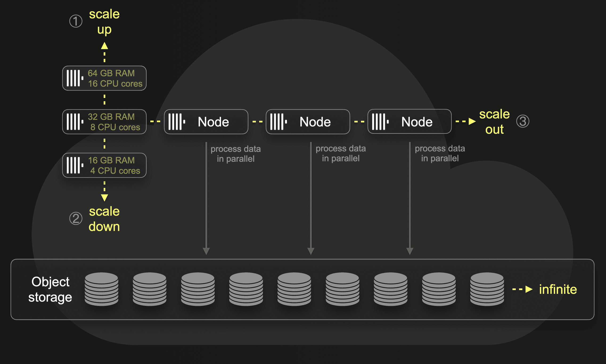This screenshot has height=364, width=606.
Task: Click the gray arrowhead below the leftmost Node
Action: point(206,251)
